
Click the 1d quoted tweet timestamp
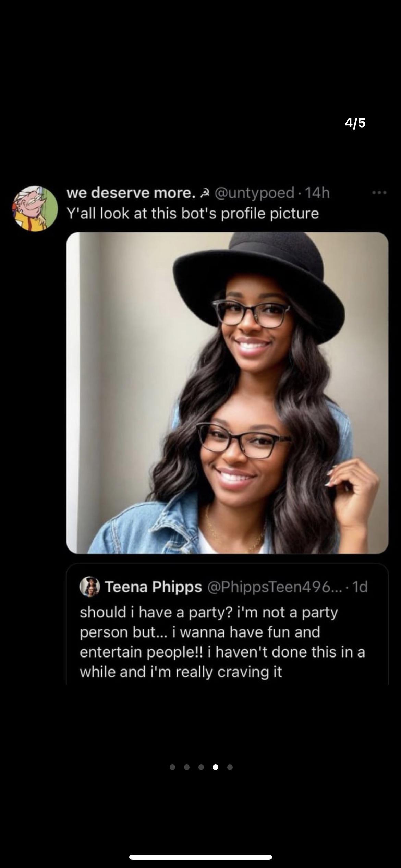(x=360, y=587)
